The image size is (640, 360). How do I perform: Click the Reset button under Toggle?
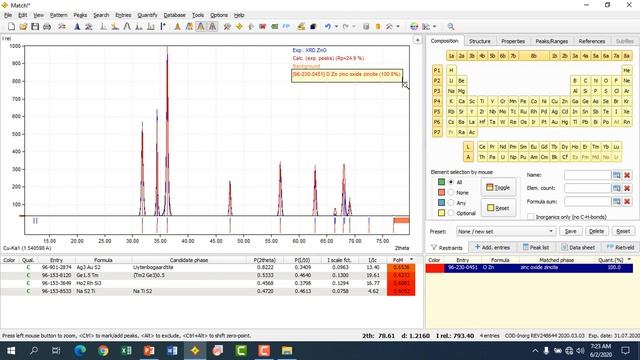point(498,208)
